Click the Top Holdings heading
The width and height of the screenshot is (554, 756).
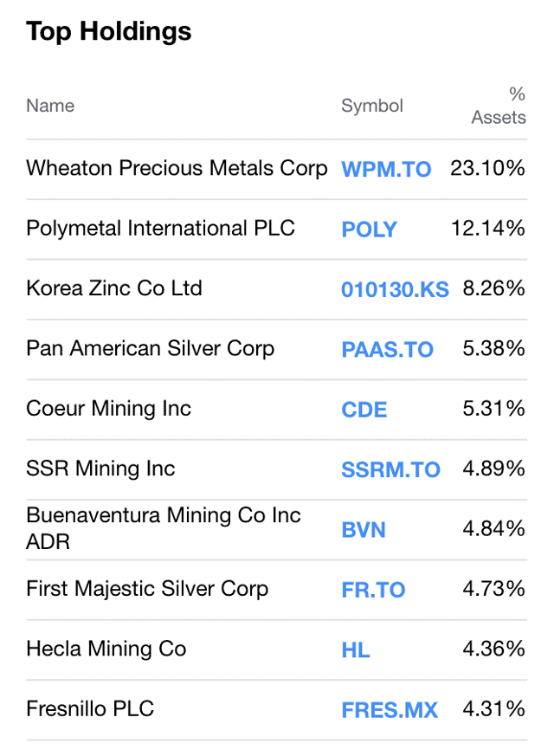(109, 31)
